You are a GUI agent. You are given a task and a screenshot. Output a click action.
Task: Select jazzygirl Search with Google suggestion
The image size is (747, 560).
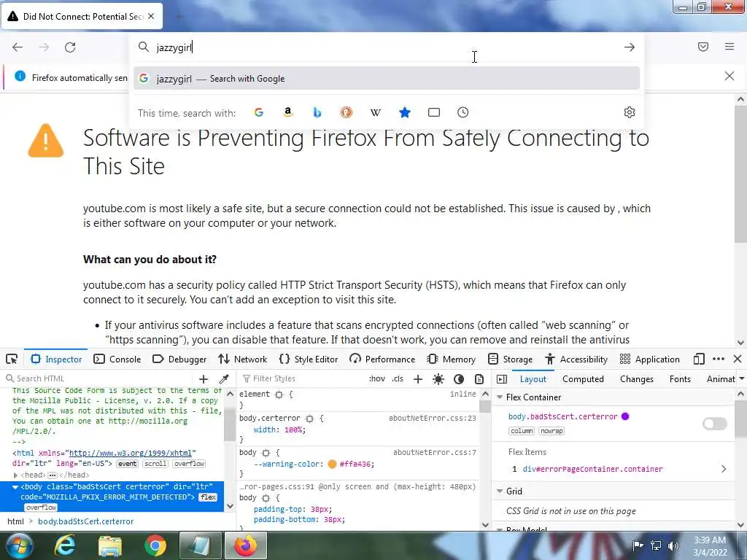pyautogui.click(x=387, y=79)
